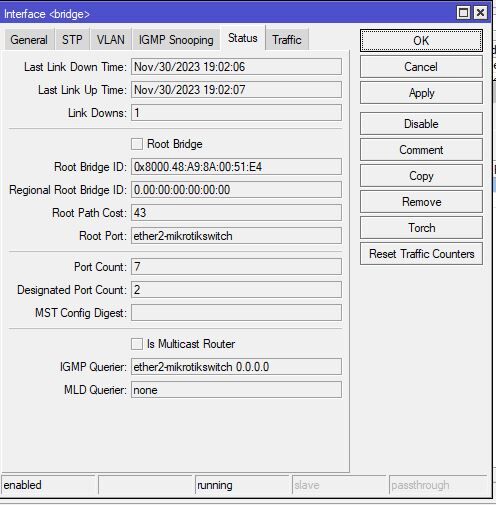Toggle the Is Multicast Router checkbox
Viewport: 496px width, 505px height.
pyautogui.click(x=137, y=344)
